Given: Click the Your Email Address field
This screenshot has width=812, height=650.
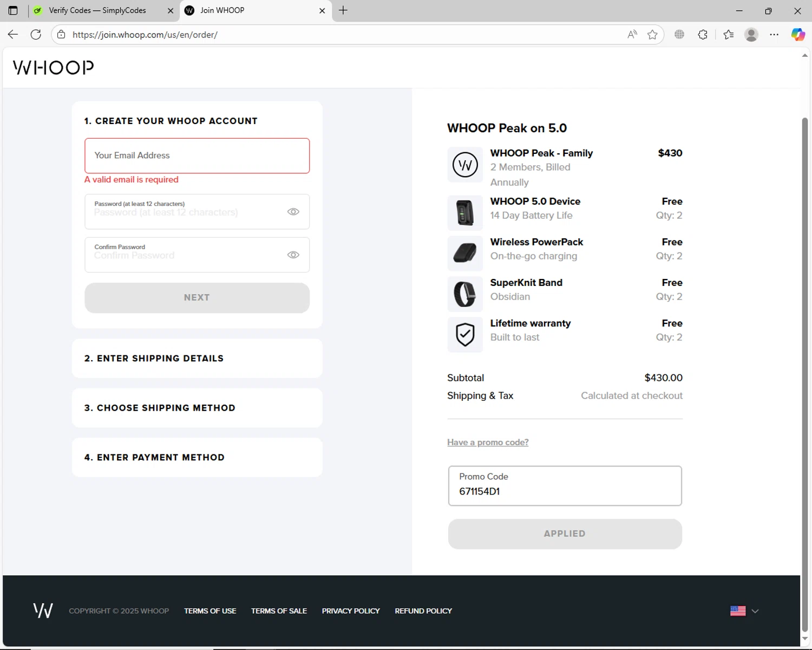Looking at the screenshot, I should click(197, 156).
